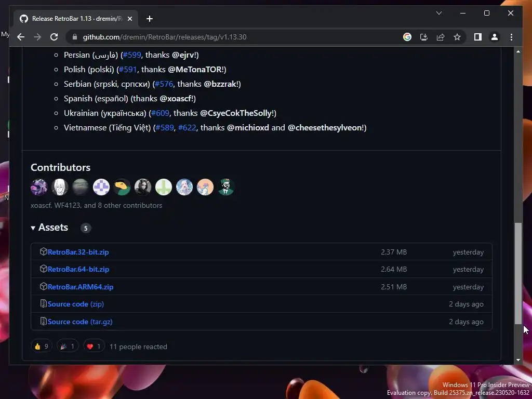Click the thumbs up reaction with 9

42,347
